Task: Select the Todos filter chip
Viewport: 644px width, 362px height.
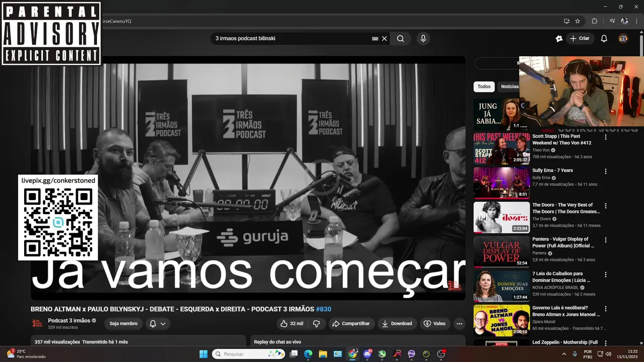Action: point(484,86)
